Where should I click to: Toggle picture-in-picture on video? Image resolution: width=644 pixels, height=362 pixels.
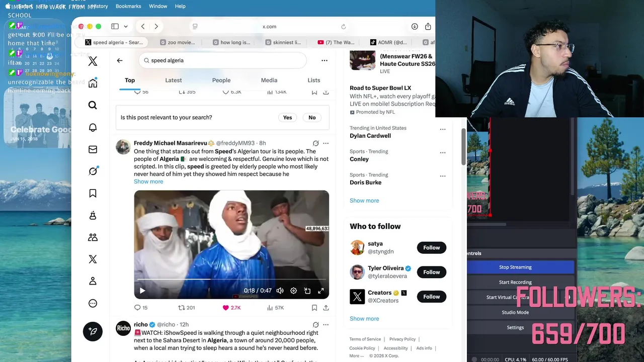(x=307, y=291)
